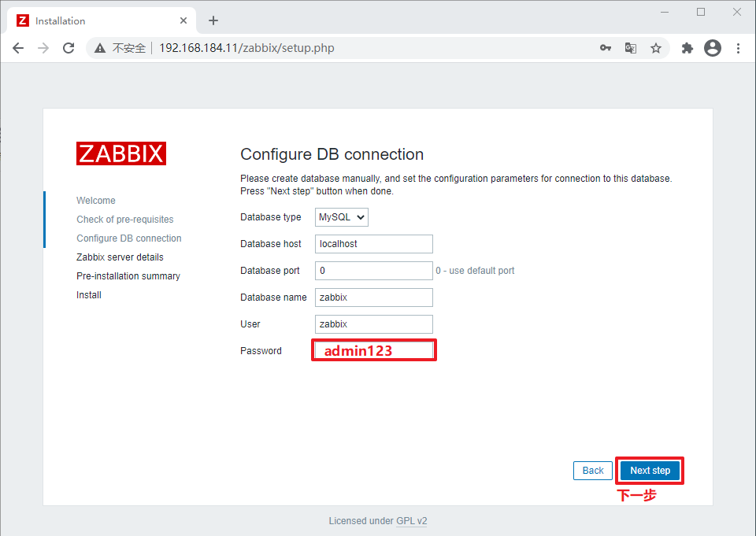756x536 pixels.
Task: Select the Install step
Action: click(x=89, y=295)
